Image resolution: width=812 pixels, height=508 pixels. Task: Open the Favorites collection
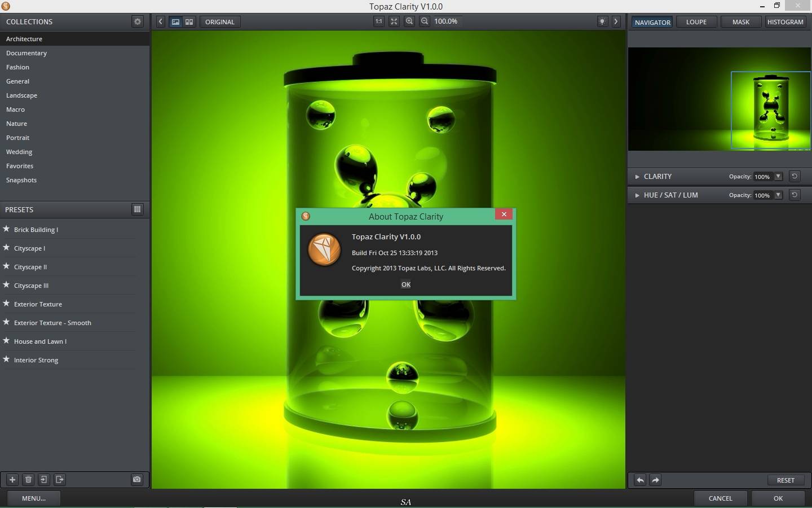(x=74, y=166)
